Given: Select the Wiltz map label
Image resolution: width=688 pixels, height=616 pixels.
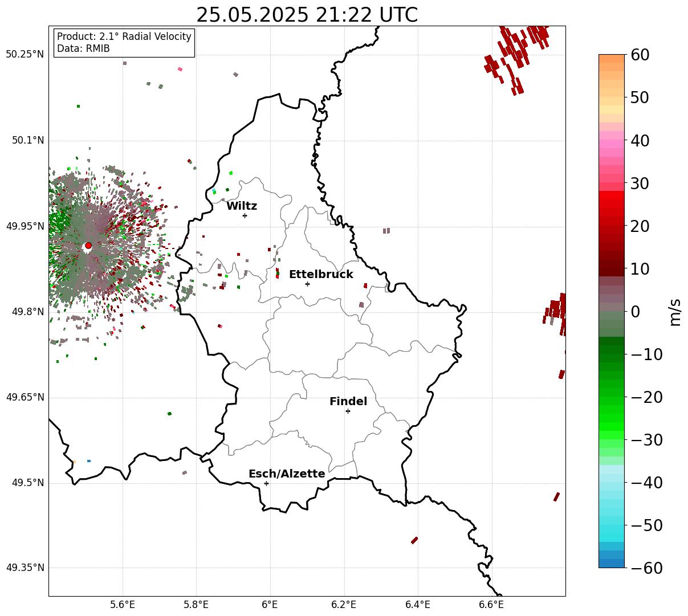Looking at the screenshot, I should click(x=242, y=206).
